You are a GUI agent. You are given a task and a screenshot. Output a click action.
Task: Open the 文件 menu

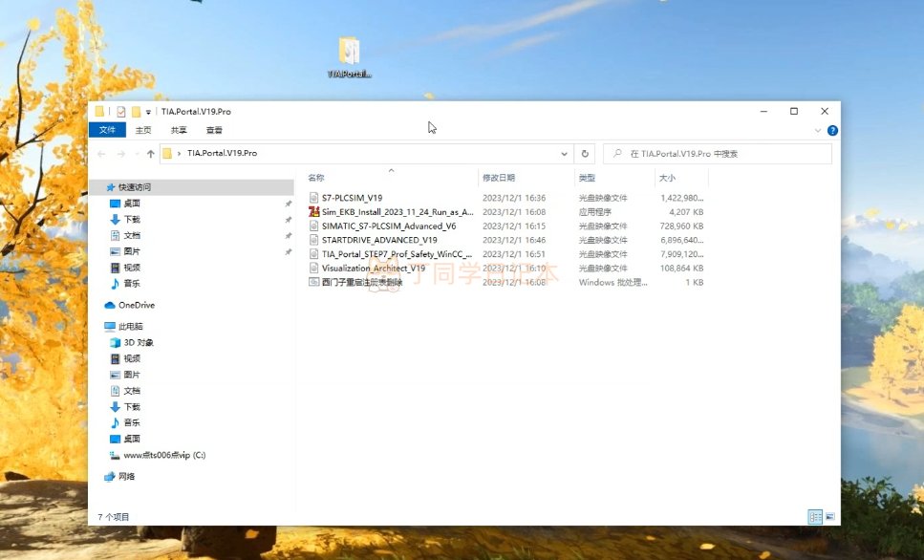click(x=107, y=130)
